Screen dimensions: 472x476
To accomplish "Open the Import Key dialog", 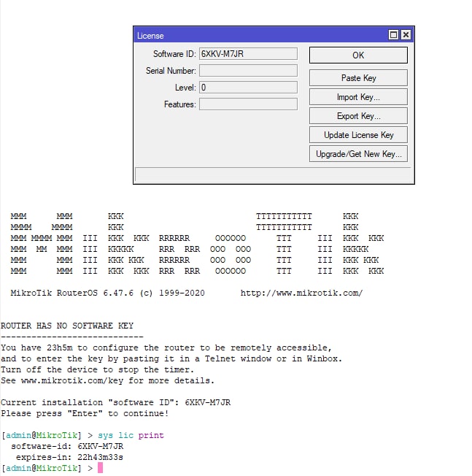I will (358, 97).
